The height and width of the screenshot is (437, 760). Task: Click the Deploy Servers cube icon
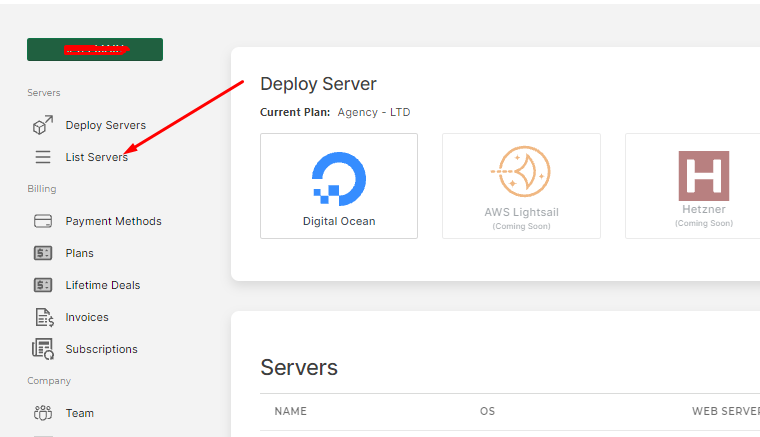coord(43,125)
